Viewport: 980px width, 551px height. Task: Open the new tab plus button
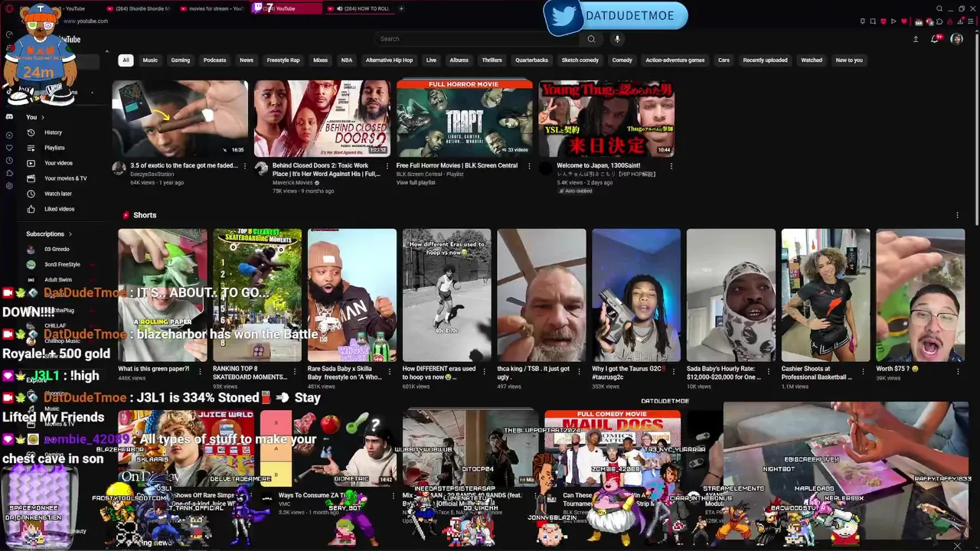click(x=400, y=8)
